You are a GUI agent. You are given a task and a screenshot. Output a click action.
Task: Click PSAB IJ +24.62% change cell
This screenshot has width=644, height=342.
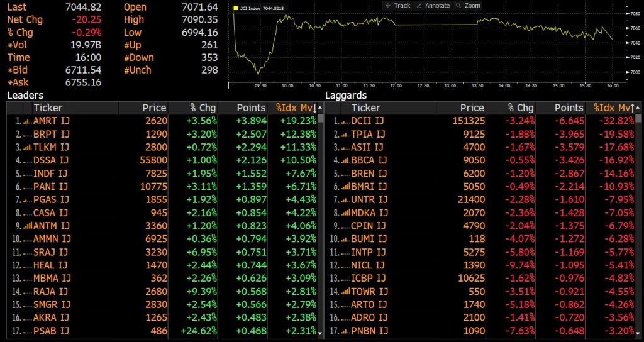click(x=198, y=331)
